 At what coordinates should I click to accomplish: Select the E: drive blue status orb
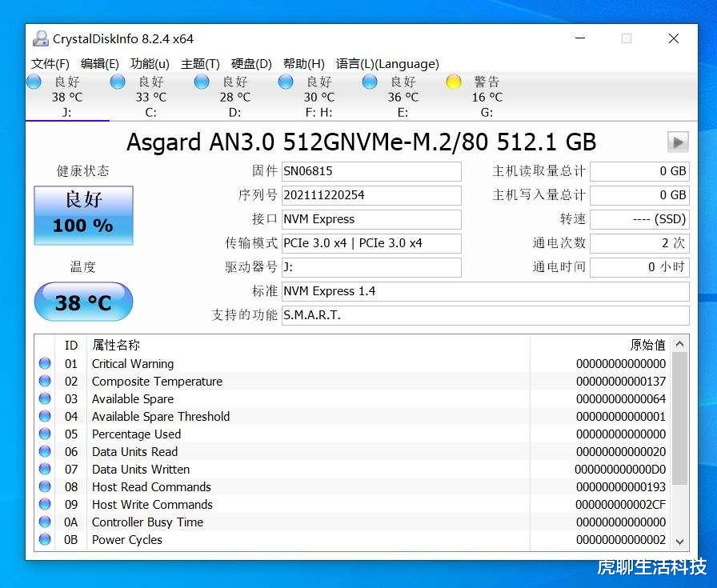tap(370, 82)
